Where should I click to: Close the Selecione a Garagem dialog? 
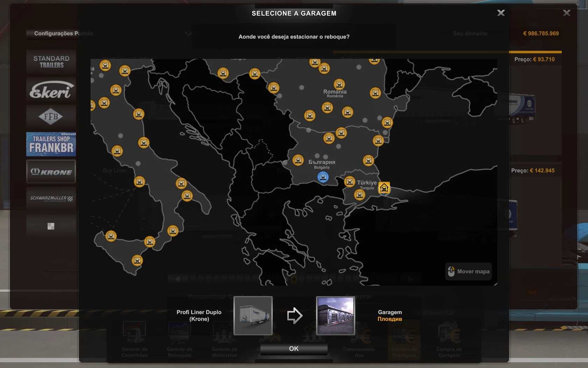(501, 13)
